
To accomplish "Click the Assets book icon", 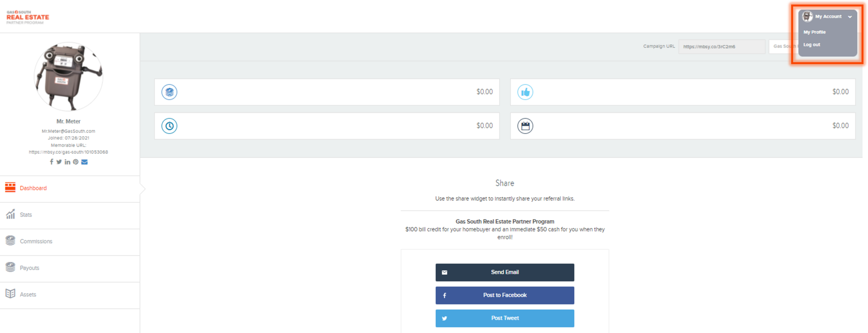I will click(10, 293).
